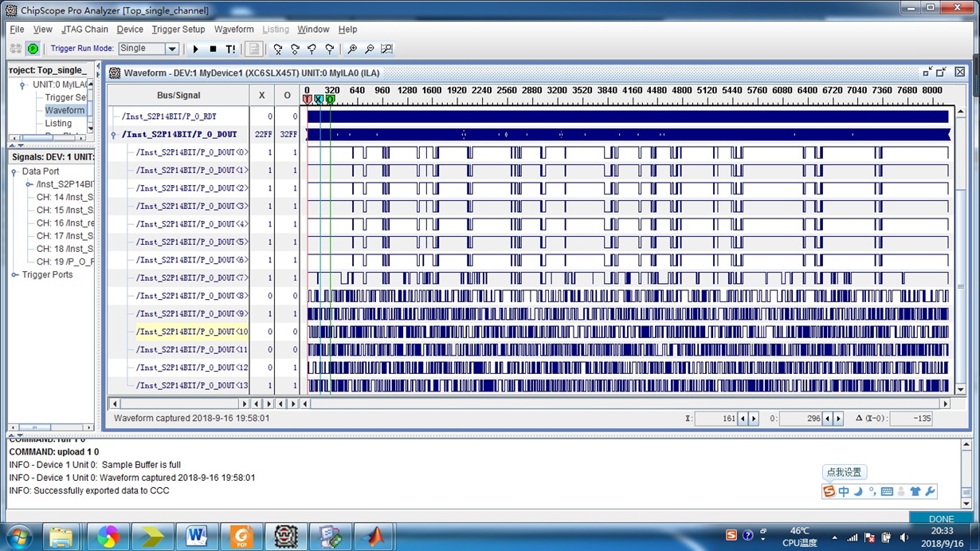Expand the Trigger Ports tree node
This screenshot has width=980, height=551.
coord(14,275)
